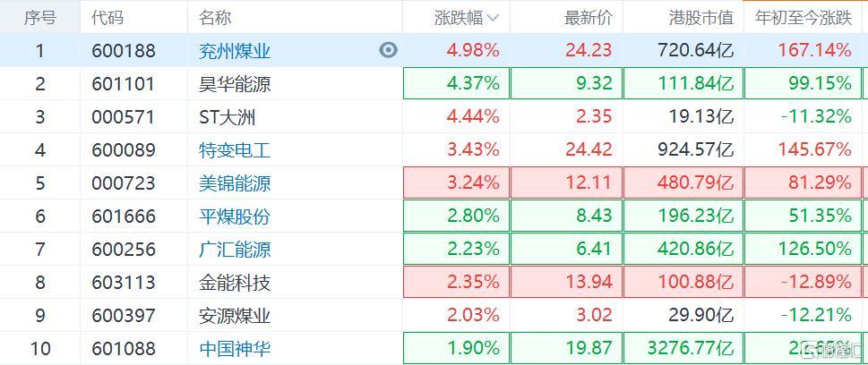Viewport: 868px width, 365px height.
Task: Click the eye icon beside 兖州煤业
Action: tap(388, 50)
